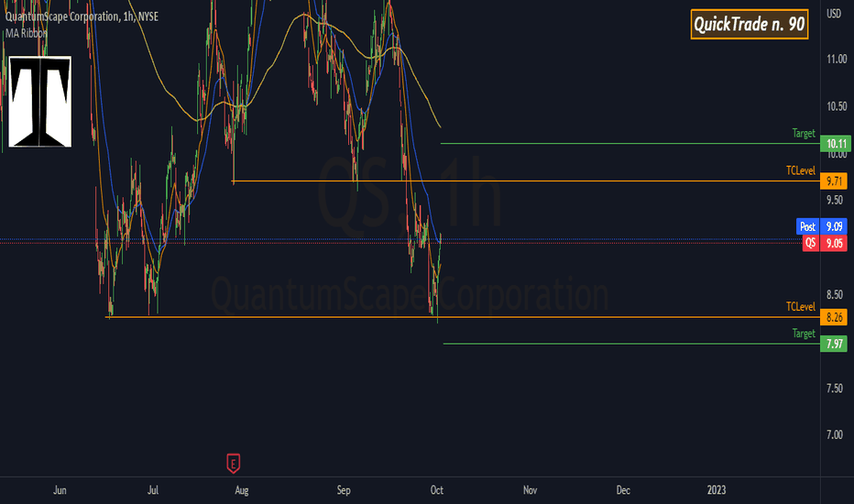Click the Oct date on time axis
Screen dimensions: 854x504
point(437,490)
